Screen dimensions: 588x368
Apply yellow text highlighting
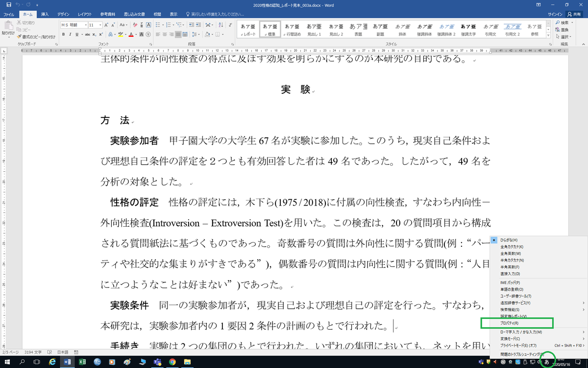[121, 34]
